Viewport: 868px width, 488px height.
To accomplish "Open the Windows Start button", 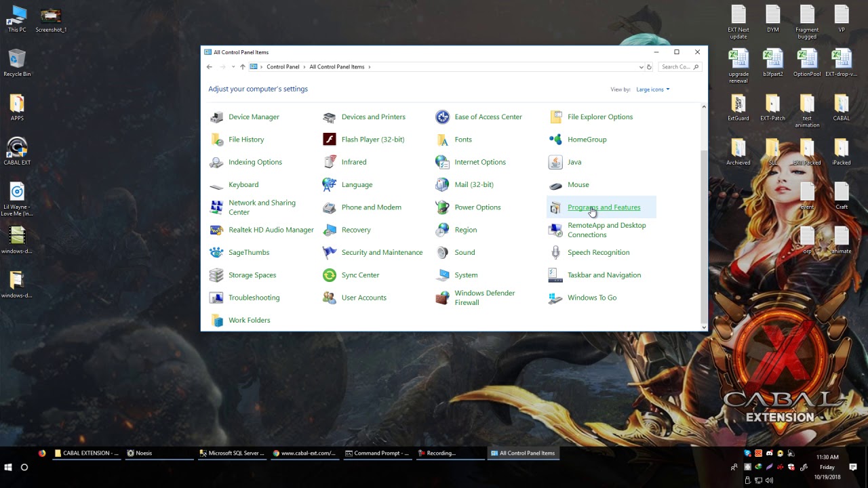I will click(x=8, y=467).
